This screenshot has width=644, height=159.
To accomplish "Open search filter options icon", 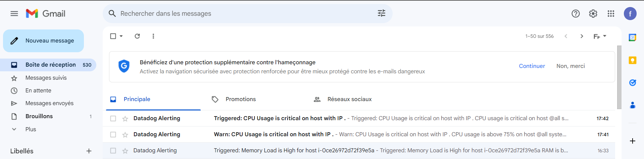I will 382,13.
